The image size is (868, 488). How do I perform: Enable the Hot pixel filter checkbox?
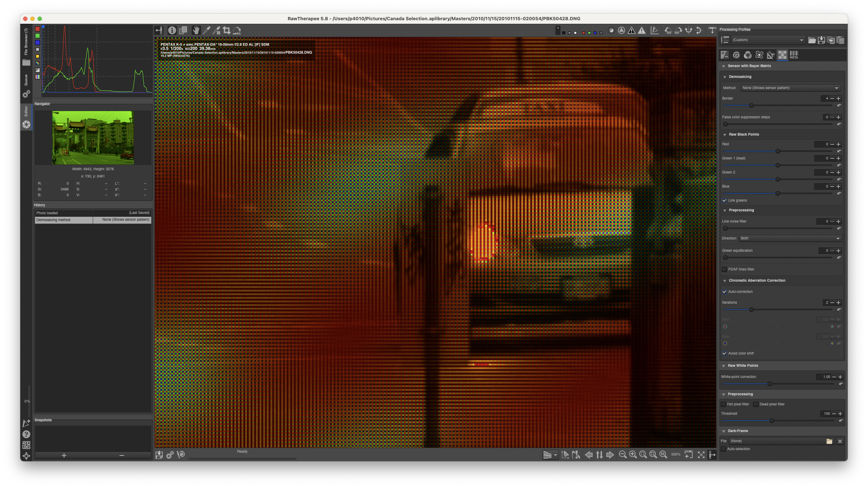pyautogui.click(x=723, y=404)
